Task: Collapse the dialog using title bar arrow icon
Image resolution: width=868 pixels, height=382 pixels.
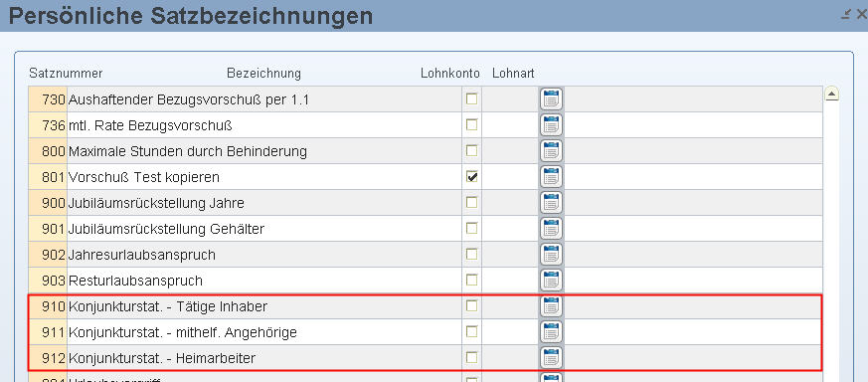Action: point(845,15)
